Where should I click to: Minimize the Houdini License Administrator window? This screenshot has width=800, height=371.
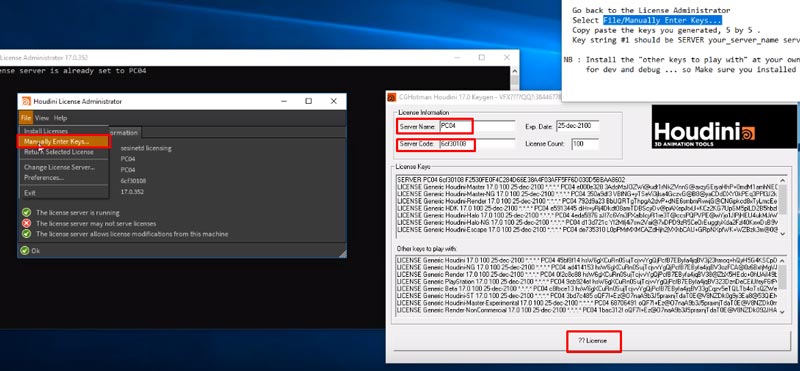[x=283, y=101]
